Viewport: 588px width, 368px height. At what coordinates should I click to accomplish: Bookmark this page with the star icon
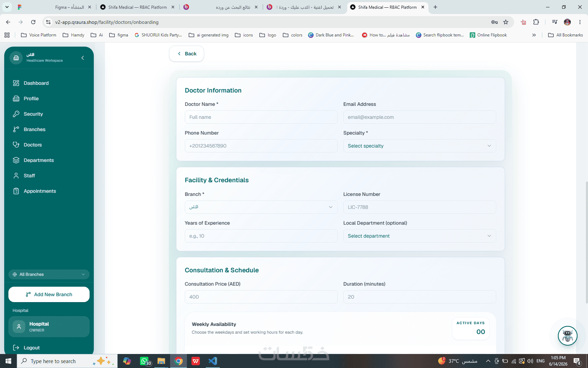pyautogui.click(x=506, y=22)
